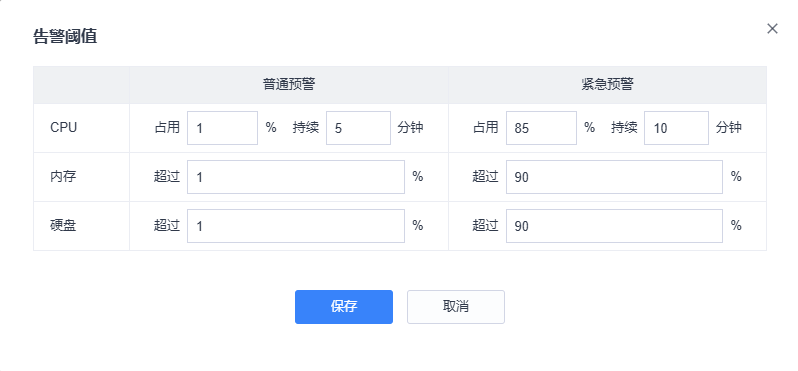Click the 分钟 label in 普通预警 CPU cell
This screenshot has height=371, width=798.
pyautogui.click(x=410, y=127)
